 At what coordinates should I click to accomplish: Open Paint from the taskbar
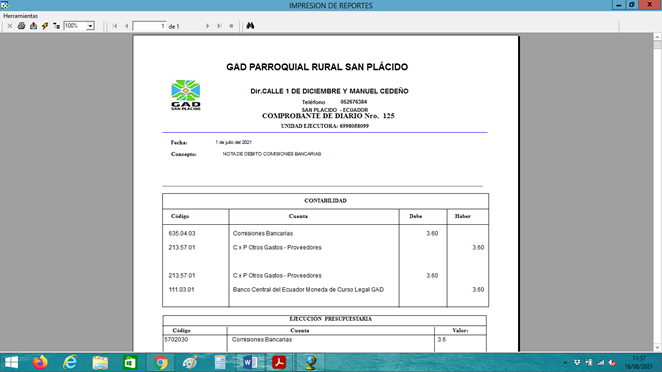190,362
